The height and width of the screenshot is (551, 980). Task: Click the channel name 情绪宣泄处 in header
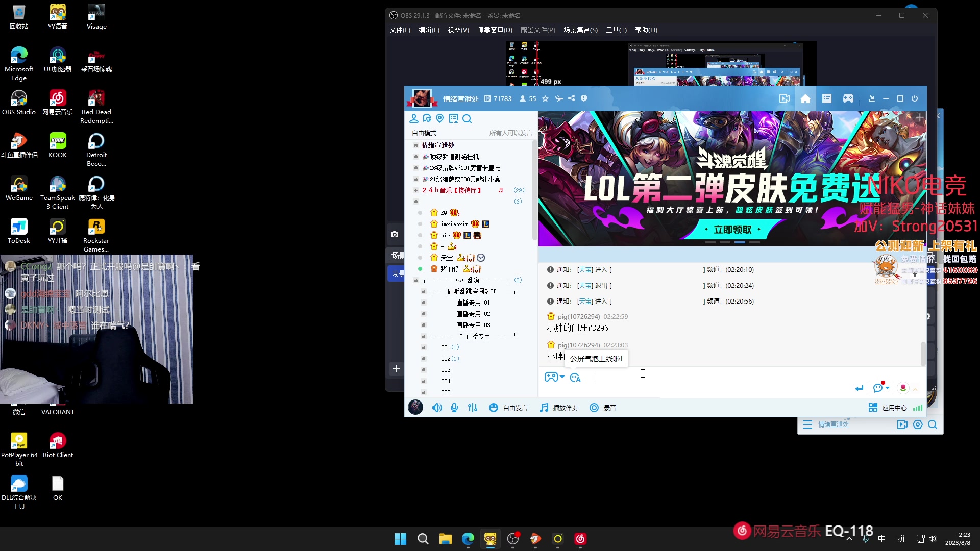point(460,99)
